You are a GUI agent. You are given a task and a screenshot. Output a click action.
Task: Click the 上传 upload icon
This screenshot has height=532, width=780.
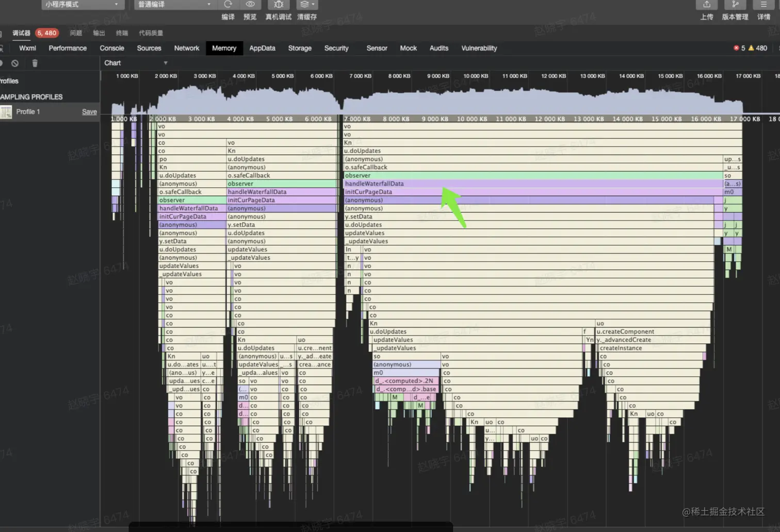707,5
